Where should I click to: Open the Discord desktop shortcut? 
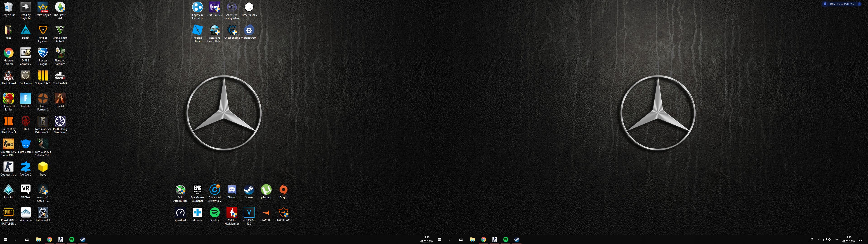(232, 192)
